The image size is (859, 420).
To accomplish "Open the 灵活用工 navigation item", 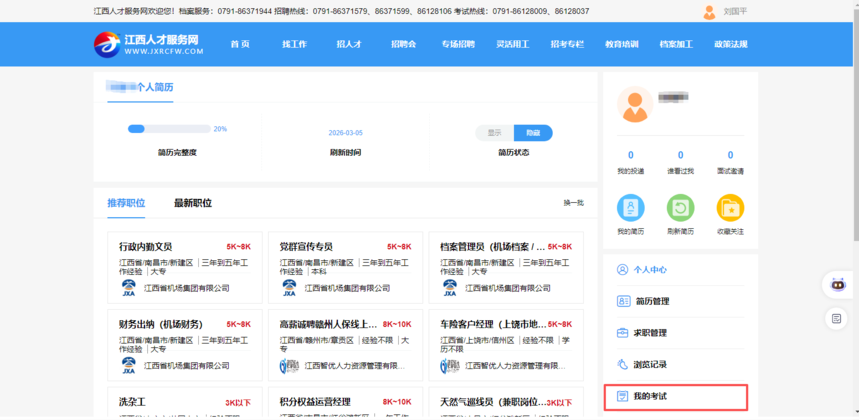I will tap(513, 44).
